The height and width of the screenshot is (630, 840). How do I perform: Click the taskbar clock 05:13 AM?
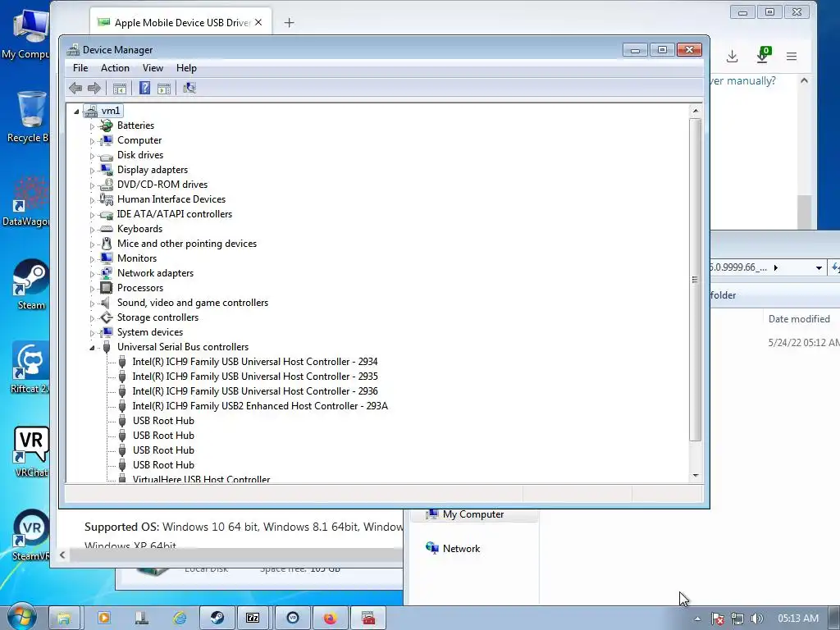coord(797,619)
